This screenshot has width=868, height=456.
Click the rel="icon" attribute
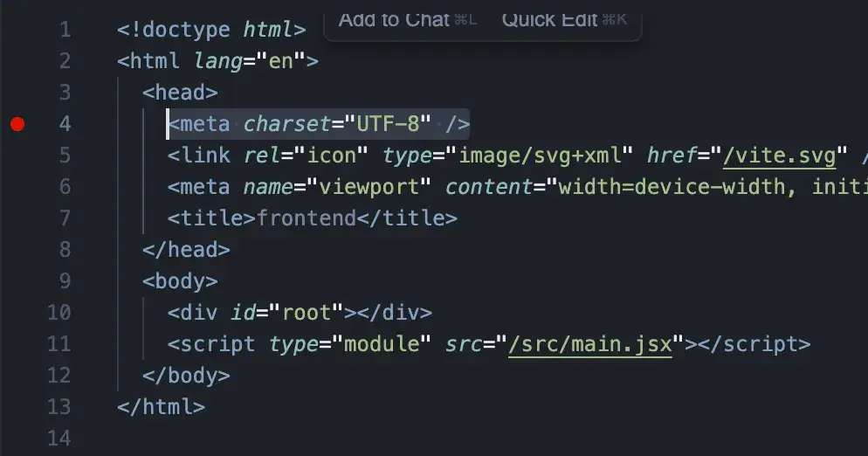306,155
